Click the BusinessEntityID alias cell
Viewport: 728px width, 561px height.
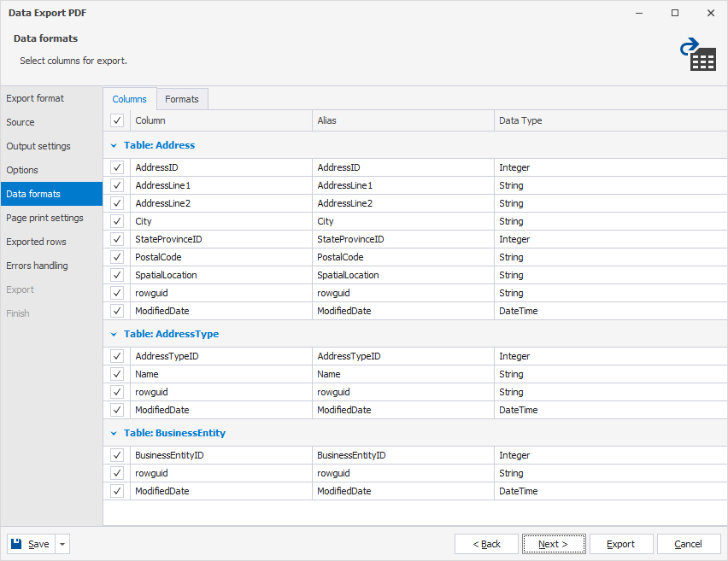click(403, 455)
